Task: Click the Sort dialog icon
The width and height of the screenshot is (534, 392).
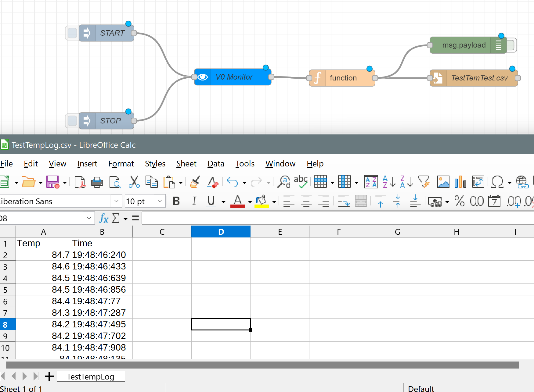Action: 371,182
